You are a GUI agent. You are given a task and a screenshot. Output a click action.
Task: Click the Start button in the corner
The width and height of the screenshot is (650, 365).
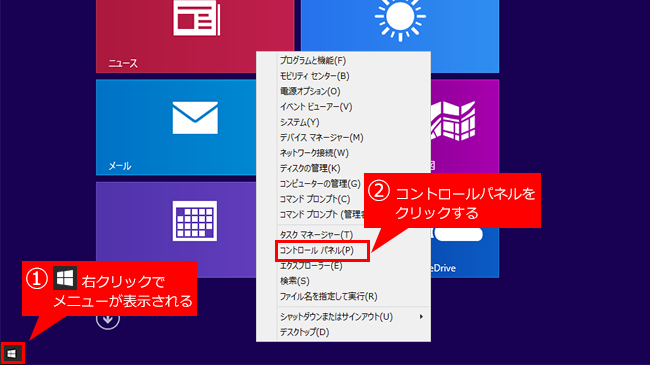coord(12,353)
